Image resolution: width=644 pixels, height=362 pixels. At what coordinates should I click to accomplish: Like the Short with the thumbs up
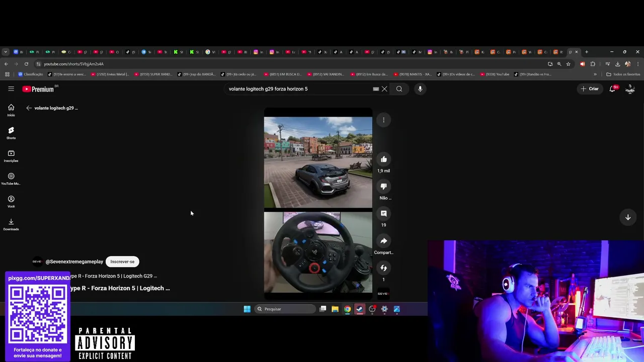[383, 159]
